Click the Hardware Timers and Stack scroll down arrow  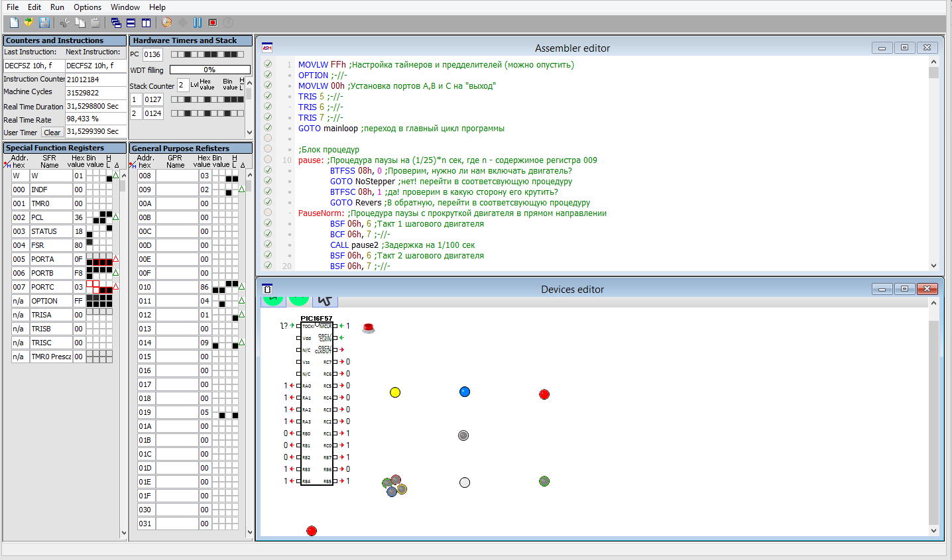[x=249, y=133]
